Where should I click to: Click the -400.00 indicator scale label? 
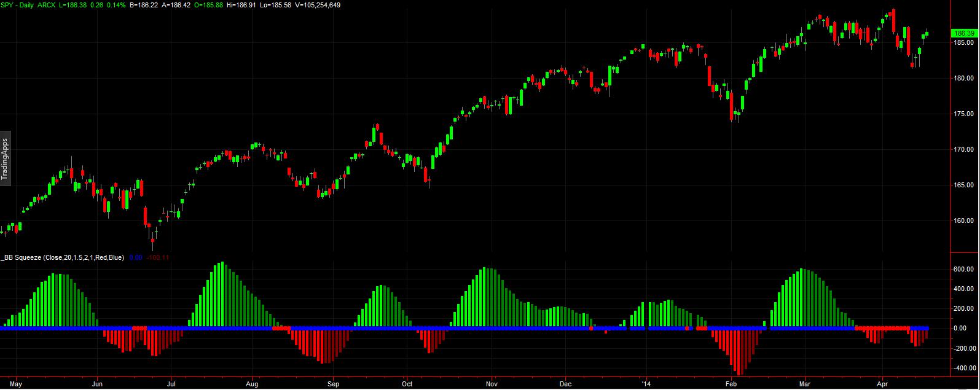point(963,368)
